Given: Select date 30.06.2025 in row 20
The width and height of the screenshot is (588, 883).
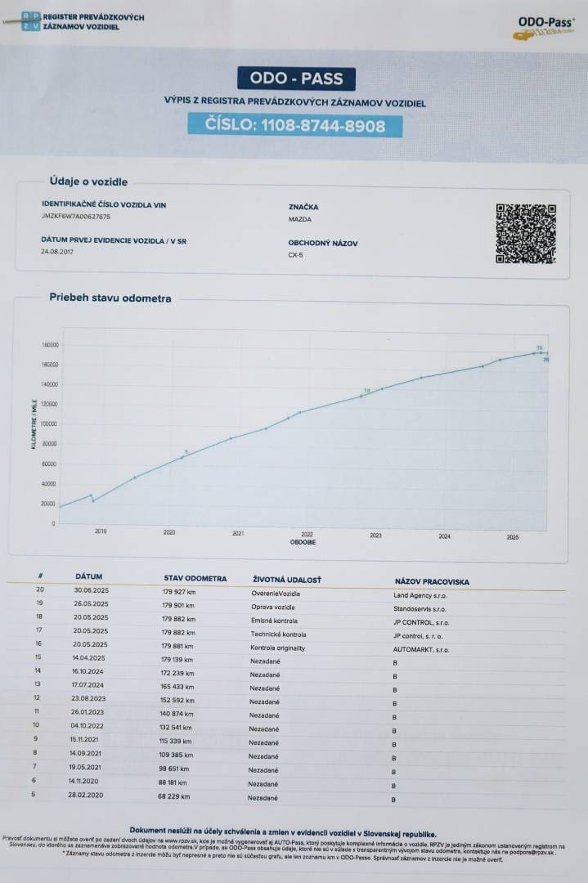Looking at the screenshot, I should pyautogui.click(x=92, y=590).
